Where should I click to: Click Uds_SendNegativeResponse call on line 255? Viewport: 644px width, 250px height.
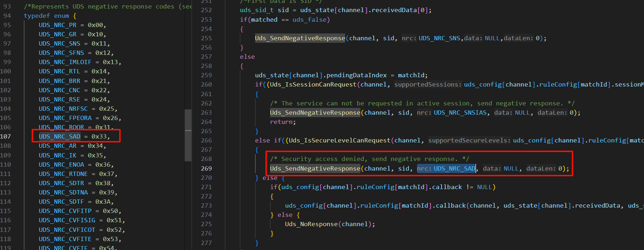300,38
